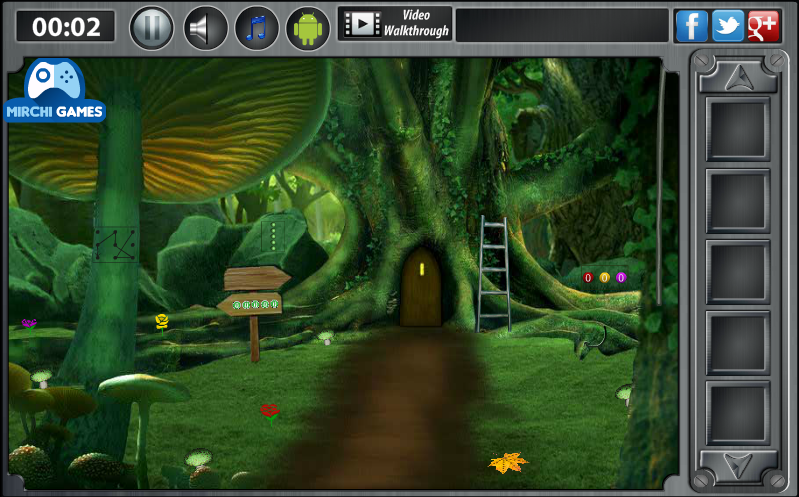The height and width of the screenshot is (497, 799).
Task: Click the lower signpost with green symbols
Action: pyautogui.click(x=250, y=304)
